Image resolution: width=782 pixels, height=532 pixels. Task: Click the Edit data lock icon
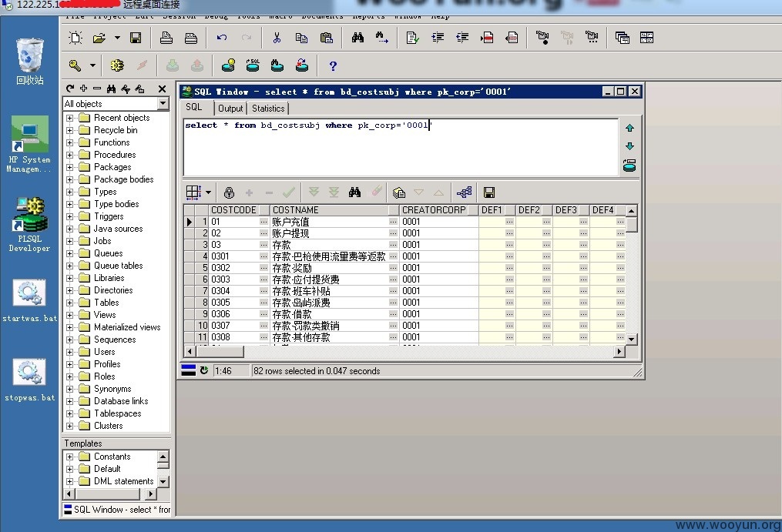[229, 192]
